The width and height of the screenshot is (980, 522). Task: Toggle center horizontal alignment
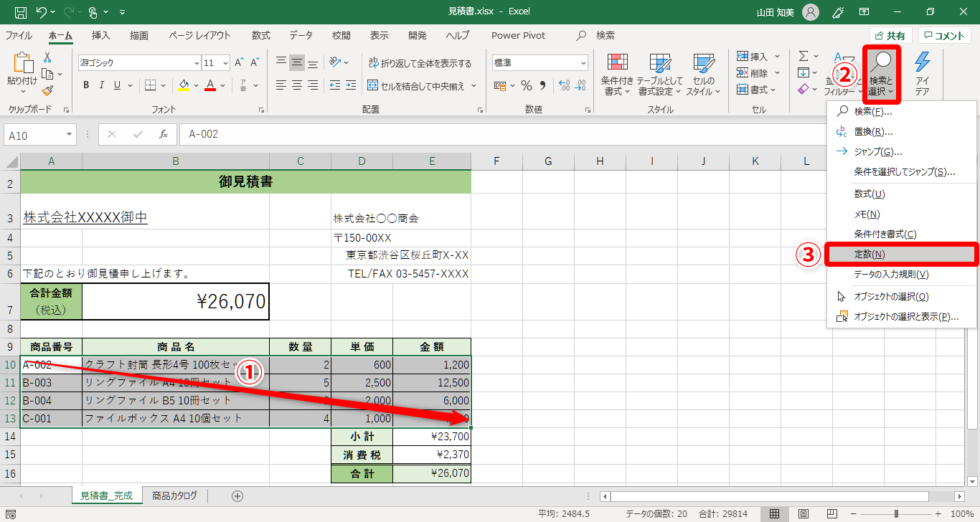(x=297, y=85)
